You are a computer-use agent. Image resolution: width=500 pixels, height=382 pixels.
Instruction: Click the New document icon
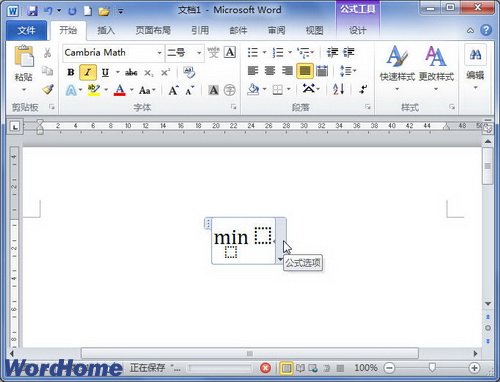(x=88, y=11)
